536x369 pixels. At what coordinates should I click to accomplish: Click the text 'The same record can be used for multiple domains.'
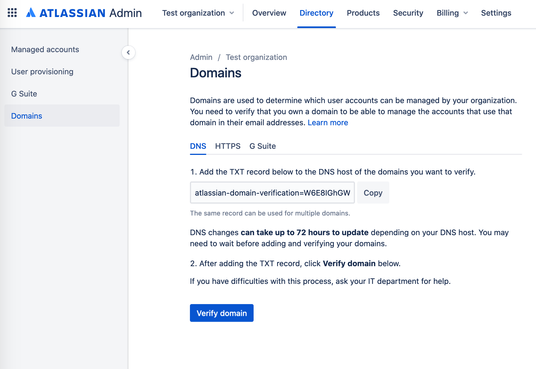tap(270, 213)
